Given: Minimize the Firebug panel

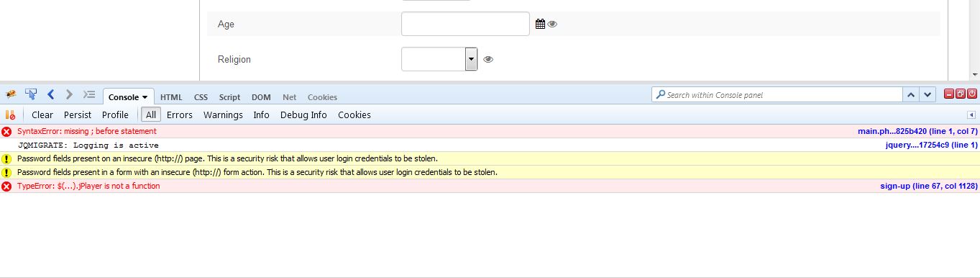Looking at the screenshot, I should pyautogui.click(x=949, y=94).
